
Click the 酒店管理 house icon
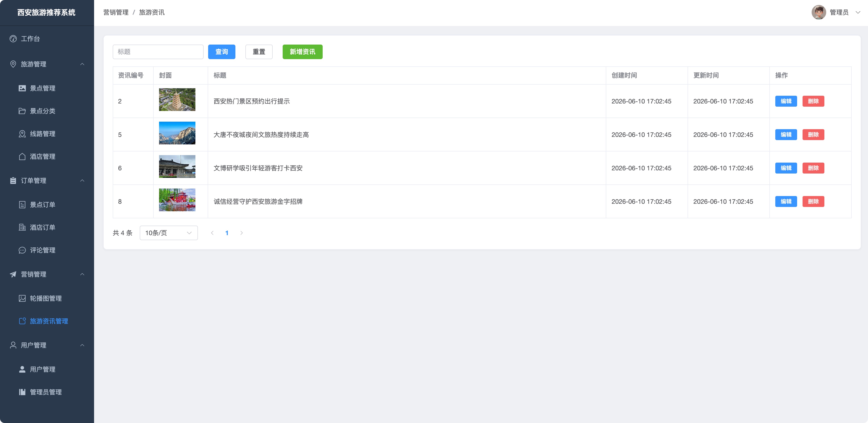[22, 156]
